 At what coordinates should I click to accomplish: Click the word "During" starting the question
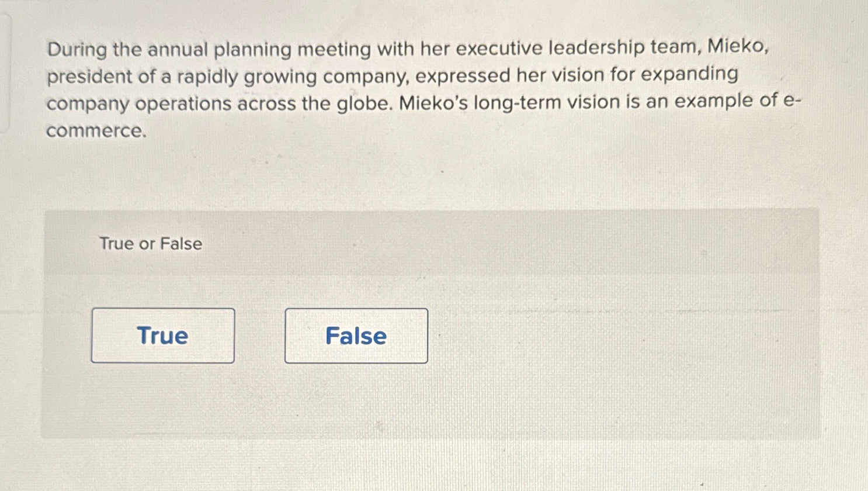coord(77,49)
